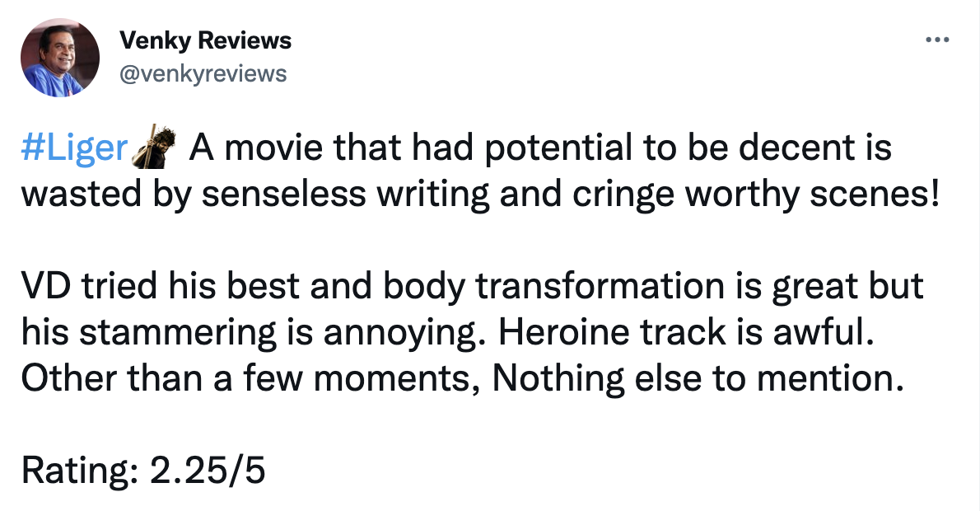Click the words "A movie that had potential"
Viewport: 980px width, 511px height.
pyautogui.click(x=411, y=148)
